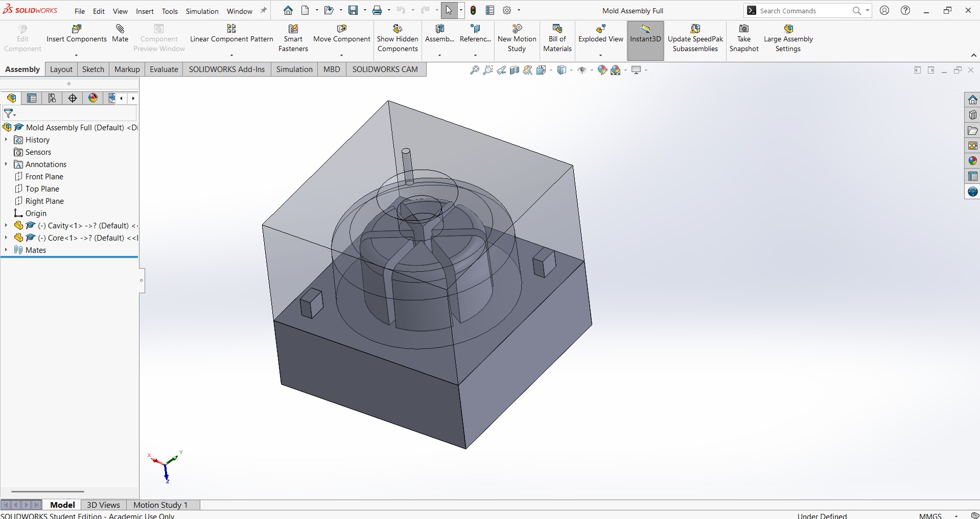Create a New Motion Study
This screenshot has width=980, height=519.
coord(517,38)
